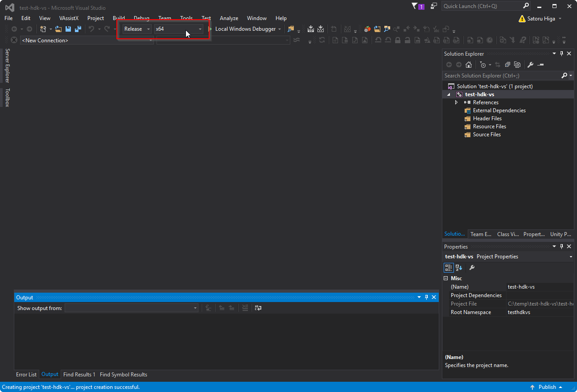
Task: Sync Solution Explorer with active document
Action: pos(497,65)
